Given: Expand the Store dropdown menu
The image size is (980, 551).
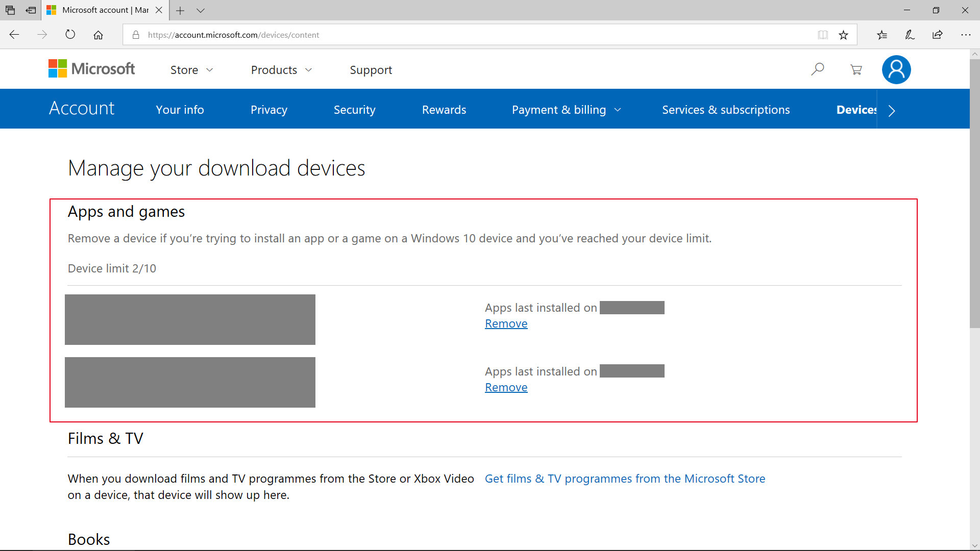Looking at the screenshot, I should click(x=191, y=70).
